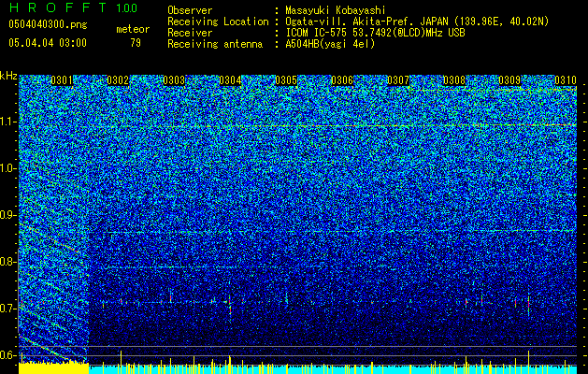Click the 0309 time marker
This screenshot has width=588, height=374.
(509, 80)
